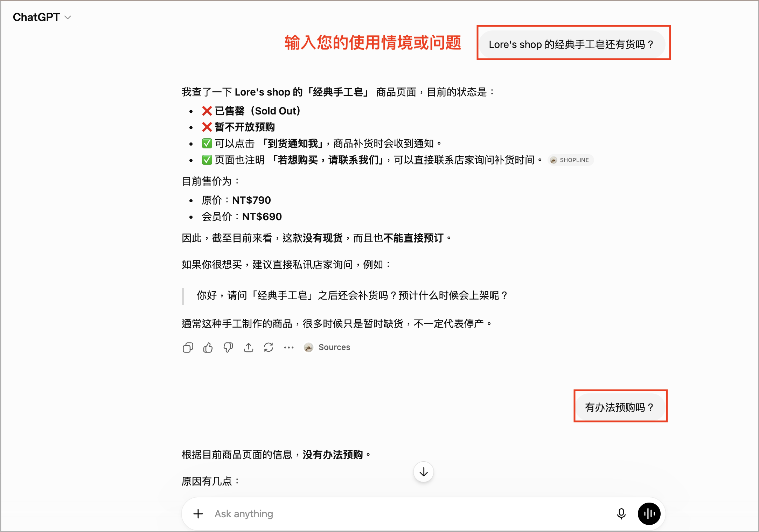Click the bold text 「到货通知我」
This screenshot has height=532, width=759.
point(293,143)
